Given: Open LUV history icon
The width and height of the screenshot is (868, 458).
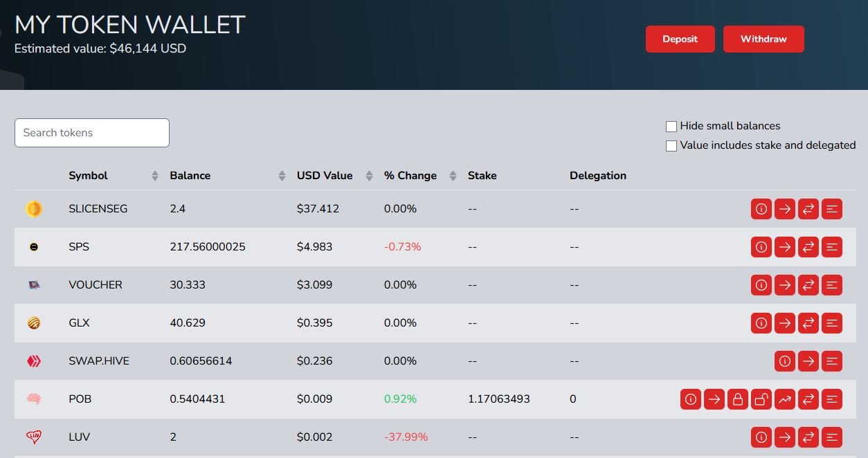Looking at the screenshot, I should 832,437.
